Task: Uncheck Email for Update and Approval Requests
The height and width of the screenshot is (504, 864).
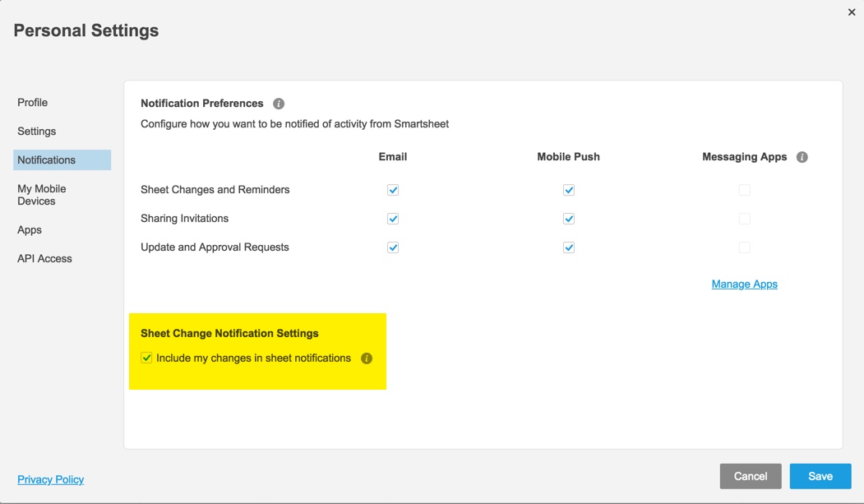Action: [392, 247]
